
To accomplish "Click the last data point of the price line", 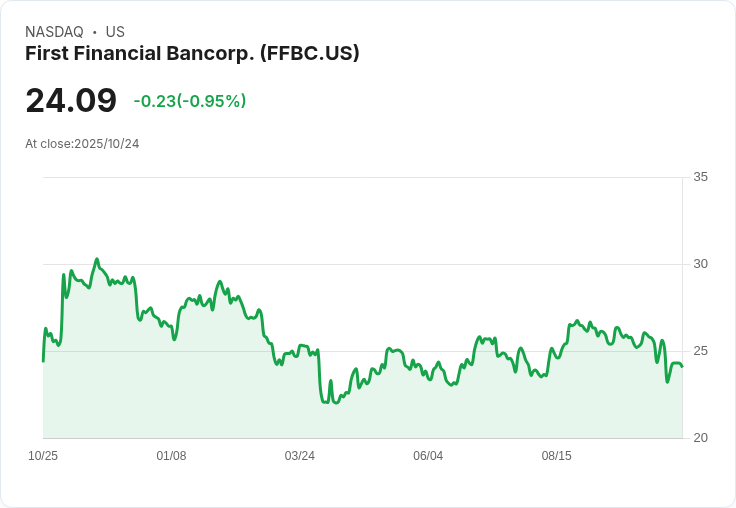I will (x=682, y=366).
